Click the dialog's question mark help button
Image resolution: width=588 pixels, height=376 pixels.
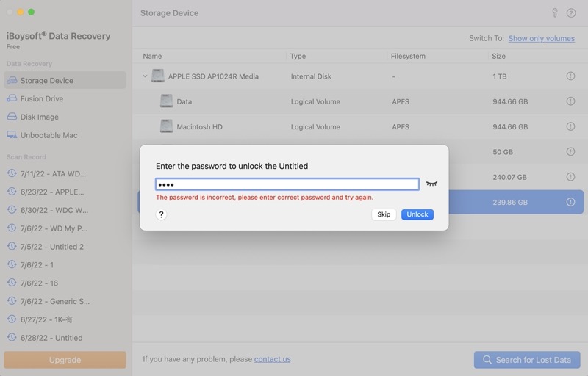tap(162, 214)
